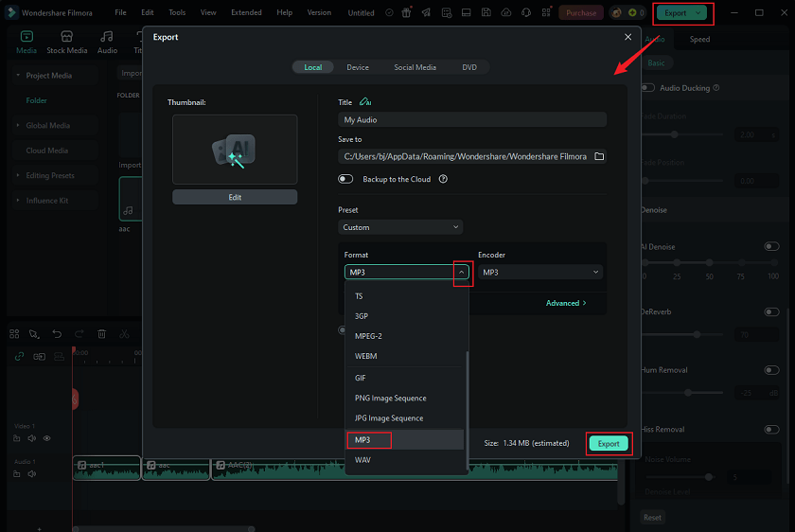Viewport: 795px width, 532px height.
Task: Click the redo arrow in timeline toolbar
Action: tap(79, 334)
